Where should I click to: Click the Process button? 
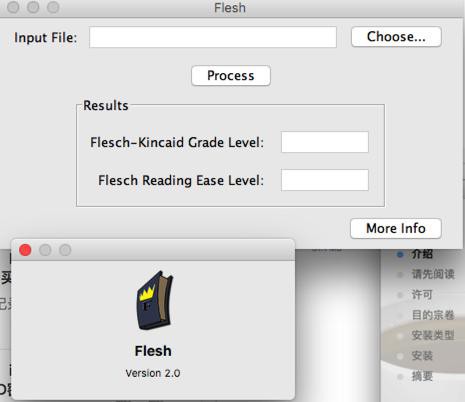231,76
